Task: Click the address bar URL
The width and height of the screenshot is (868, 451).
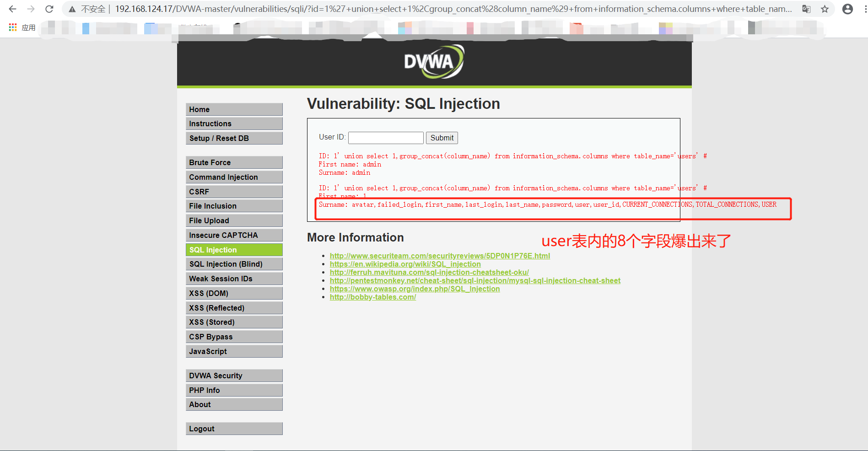Action: (453, 9)
